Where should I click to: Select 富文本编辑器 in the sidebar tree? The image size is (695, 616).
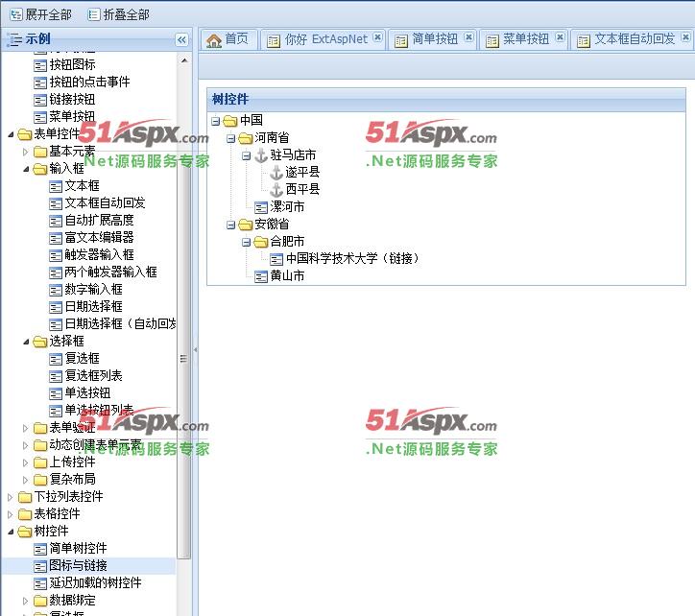pyautogui.click(x=99, y=238)
